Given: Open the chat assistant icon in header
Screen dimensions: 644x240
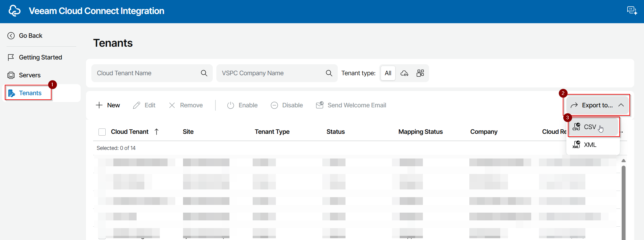Looking at the screenshot, I should coord(632,11).
